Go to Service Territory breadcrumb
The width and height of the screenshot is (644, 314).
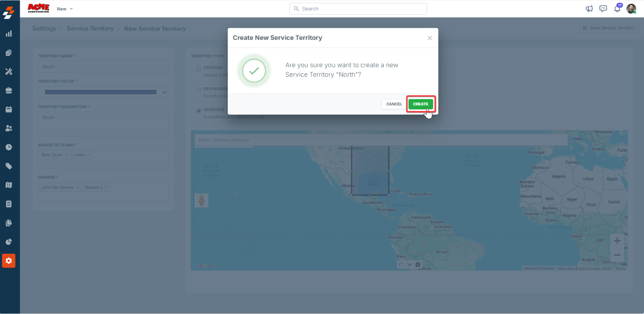pyautogui.click(x=90, y=29)
